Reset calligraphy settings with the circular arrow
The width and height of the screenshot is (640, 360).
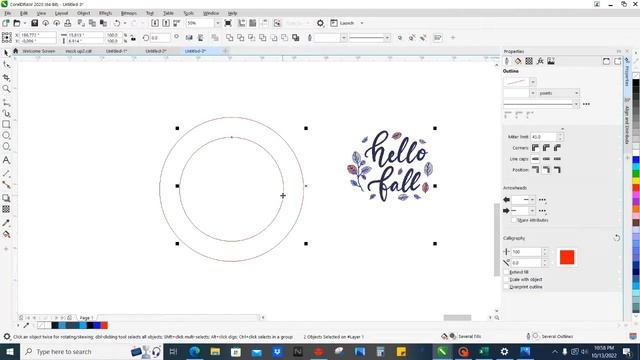click(617, 238)
